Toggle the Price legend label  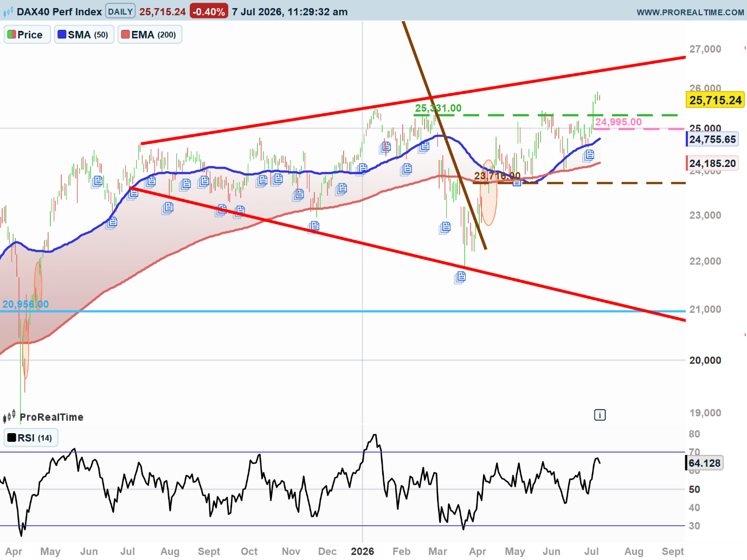tap(27, 35)
